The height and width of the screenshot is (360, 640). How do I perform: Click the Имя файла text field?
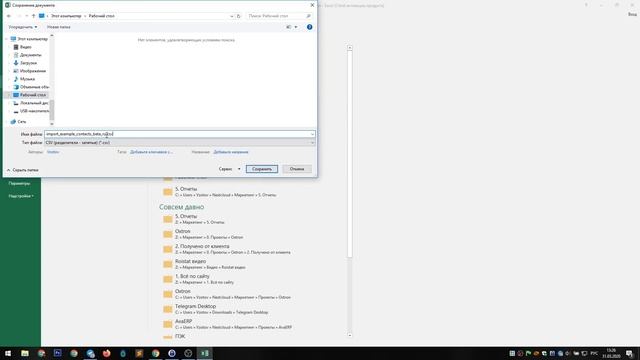tap(177, 134)
